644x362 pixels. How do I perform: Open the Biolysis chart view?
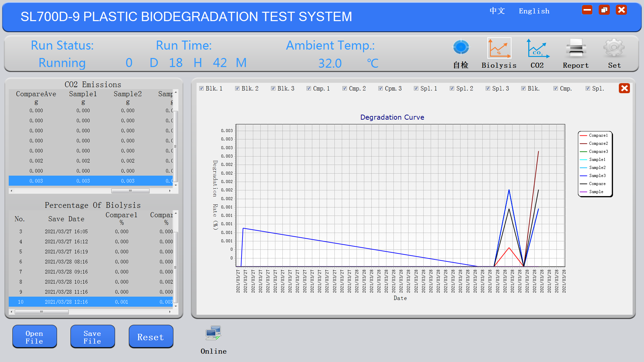(x=499, y=48)
